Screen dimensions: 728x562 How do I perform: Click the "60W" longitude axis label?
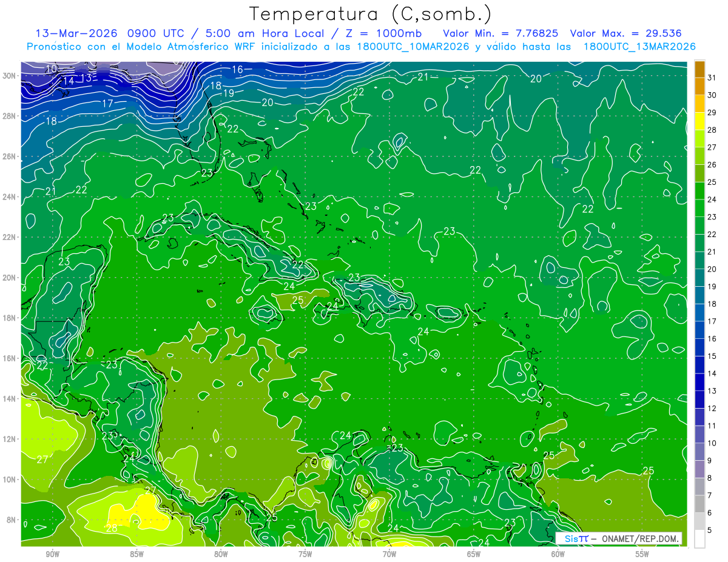click(x=558, y=554)
